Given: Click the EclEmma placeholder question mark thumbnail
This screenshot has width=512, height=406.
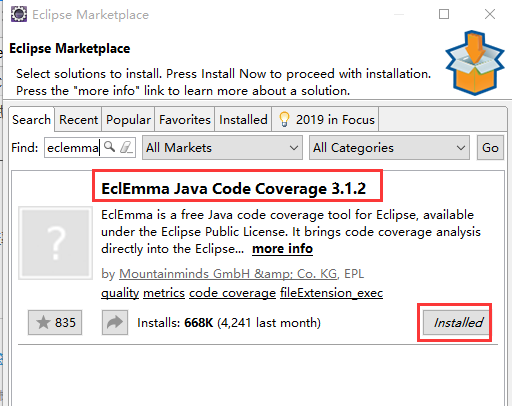Looking at the screenshot, I should [x=55, y=243].
